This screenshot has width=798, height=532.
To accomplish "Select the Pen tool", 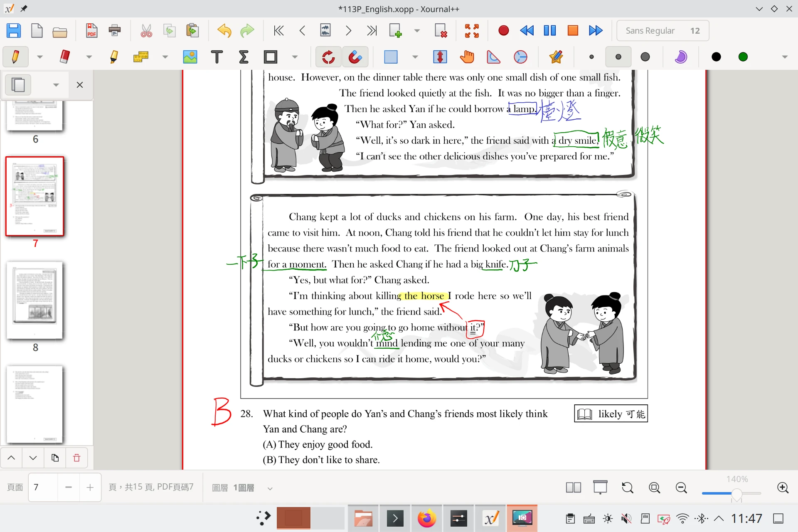I will point(15,57).
